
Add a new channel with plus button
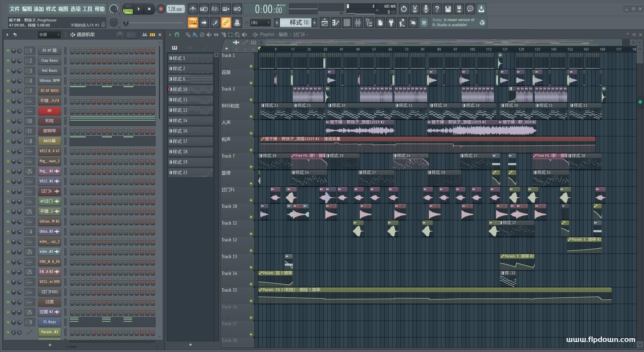tap(50, 345)
